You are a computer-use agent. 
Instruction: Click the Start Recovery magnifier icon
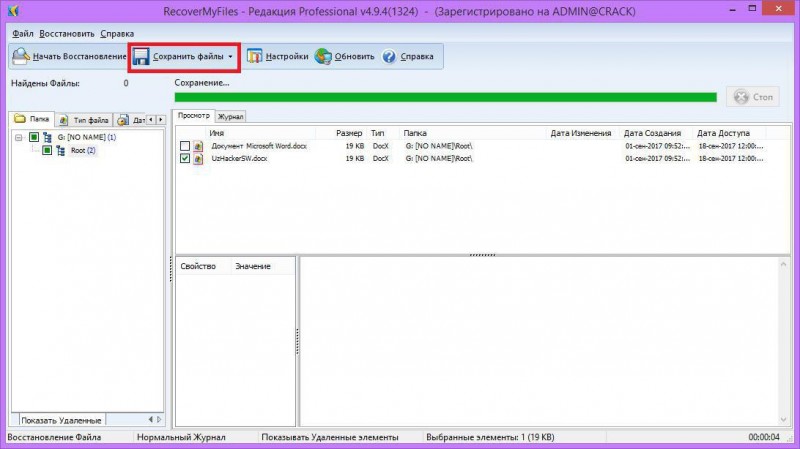click(x=20, y=56)
